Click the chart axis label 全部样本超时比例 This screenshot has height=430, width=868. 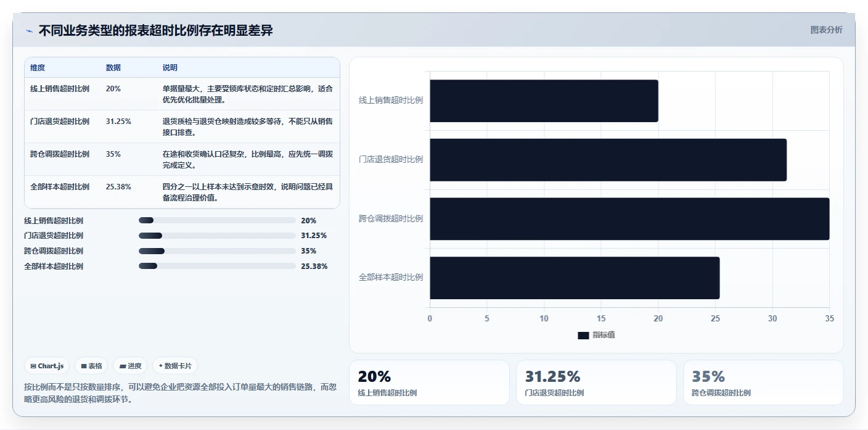(391, 278)
